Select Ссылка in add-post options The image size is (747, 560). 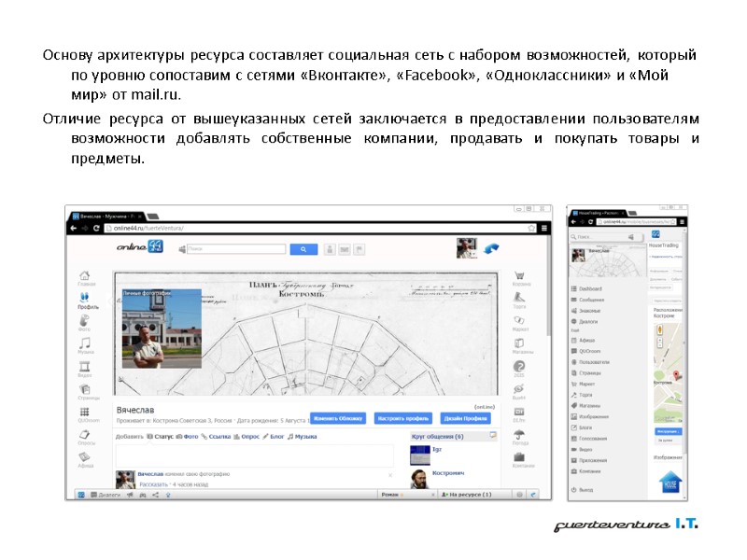click(216, 436)
